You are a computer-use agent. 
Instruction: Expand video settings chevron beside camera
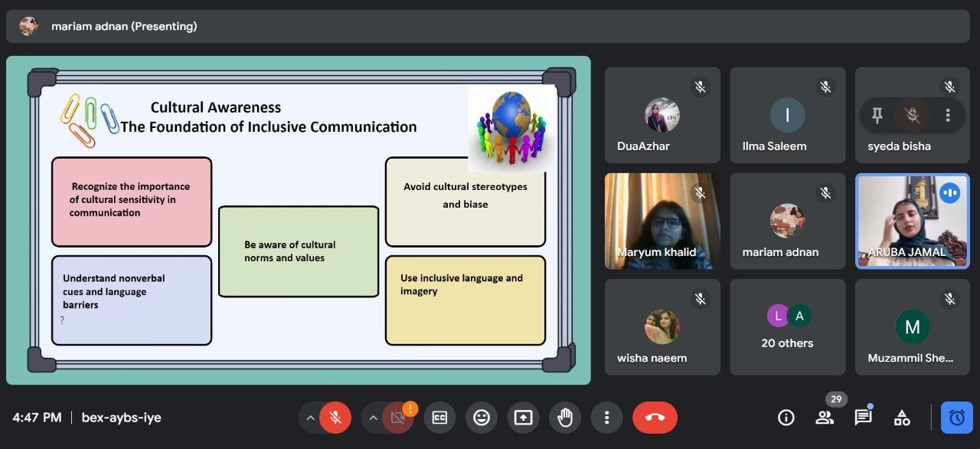[373, 418]
